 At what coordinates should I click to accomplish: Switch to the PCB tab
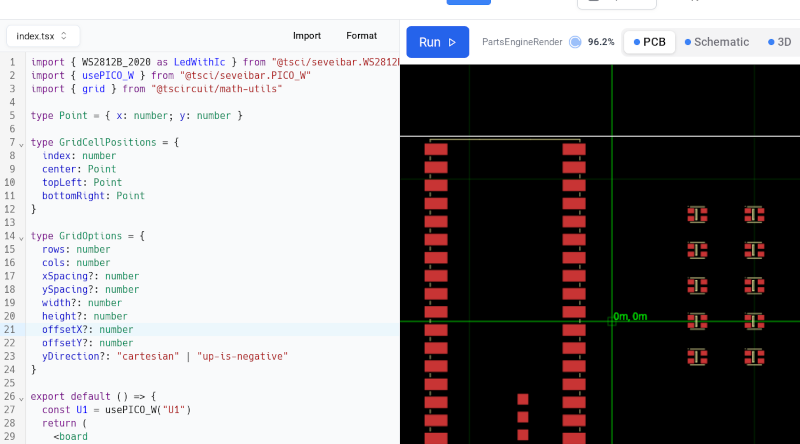(649, 42)
